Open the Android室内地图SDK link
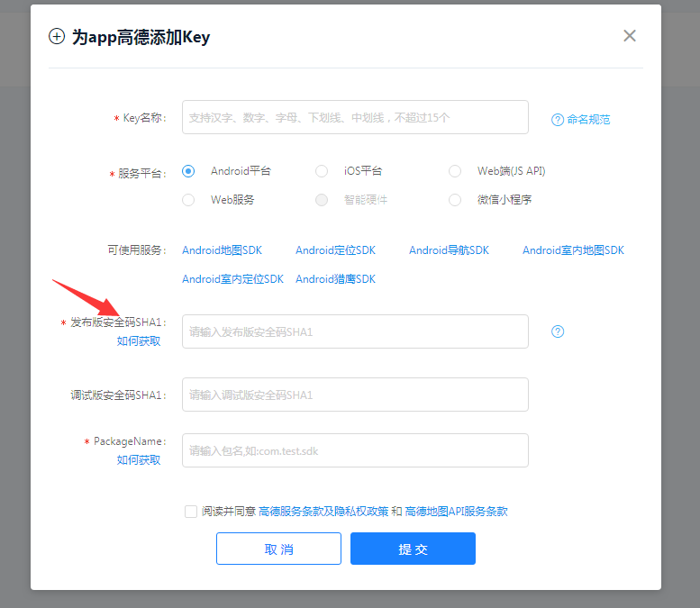This screenshot has height=608, width=700. coord(573,250)
